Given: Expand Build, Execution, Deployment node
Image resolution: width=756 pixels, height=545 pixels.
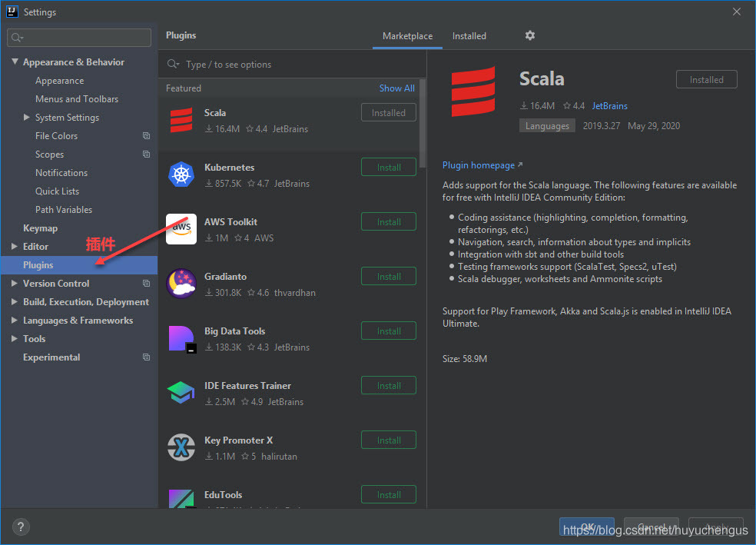Looking at the screenshot, I should point(15,302).
